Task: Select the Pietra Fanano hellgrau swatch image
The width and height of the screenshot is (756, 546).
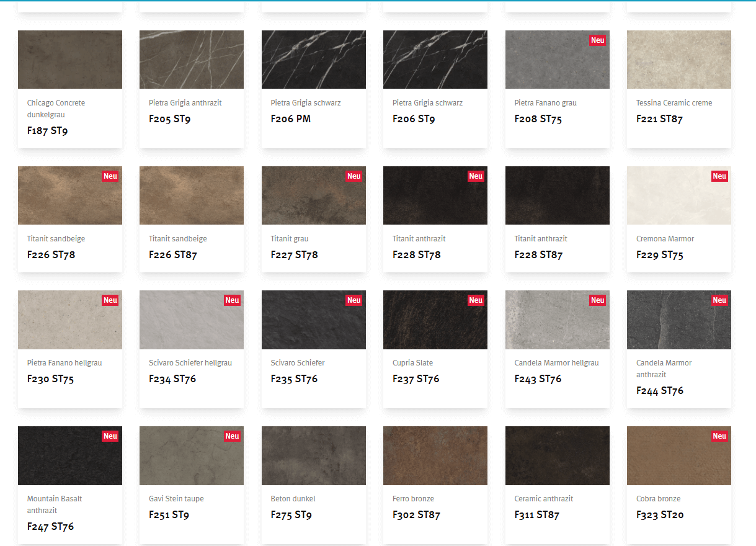Action: point(70,320)
